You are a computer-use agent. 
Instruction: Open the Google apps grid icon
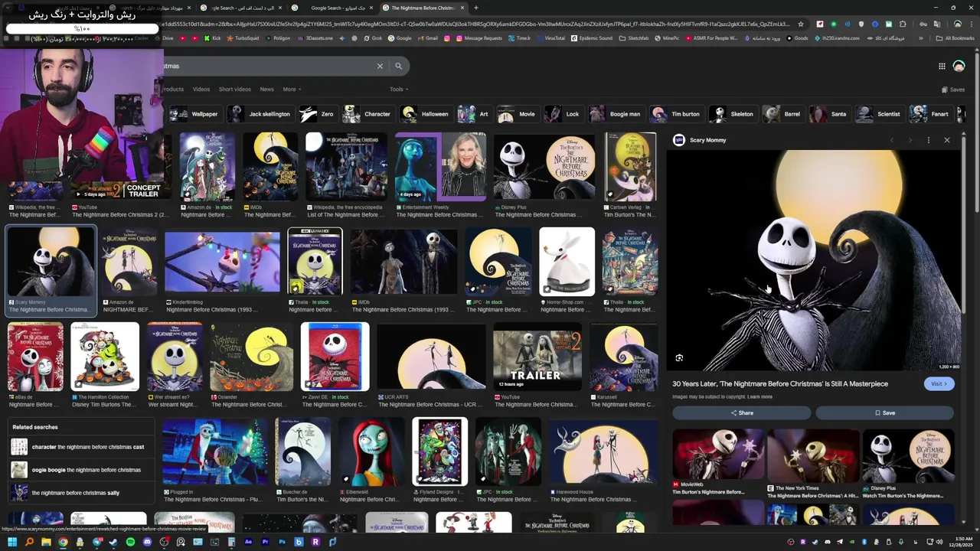click(942, 67)
